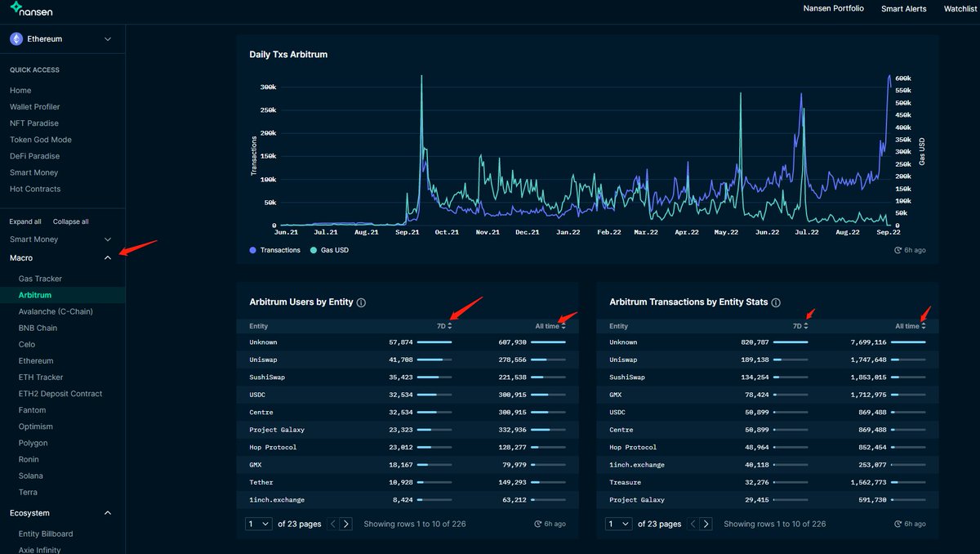This screenshot has height=554, width=980.
Task: Go to the next page in the Users table
Action: 346,524
